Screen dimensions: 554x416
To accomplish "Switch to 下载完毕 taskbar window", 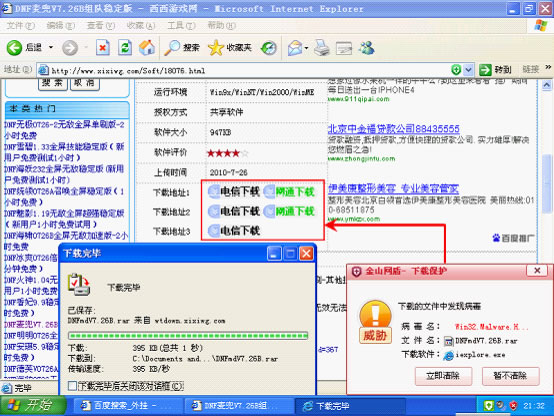I will (350, 406).
